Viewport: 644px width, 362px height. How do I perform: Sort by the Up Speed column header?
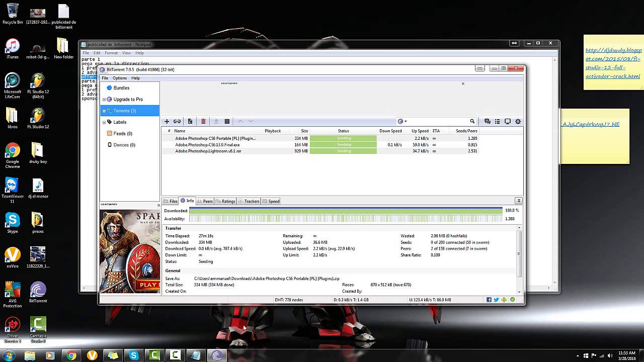pos(420,131)
